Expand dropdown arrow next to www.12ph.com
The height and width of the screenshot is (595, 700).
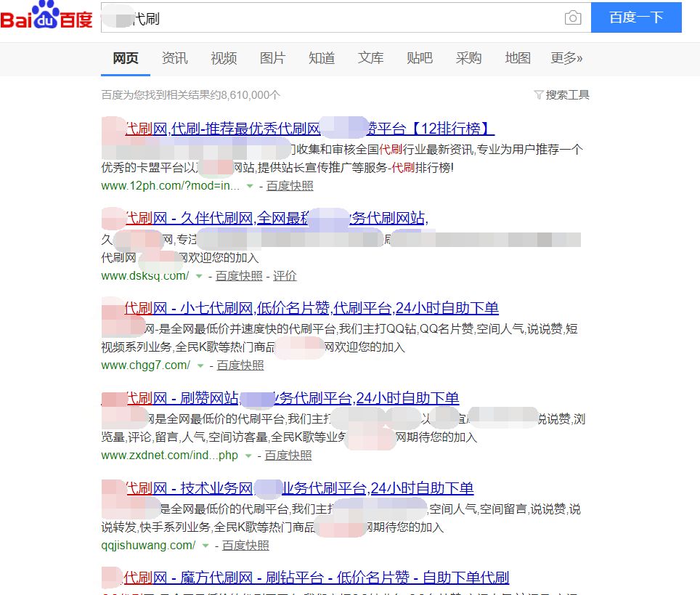[x=250, y=186]
